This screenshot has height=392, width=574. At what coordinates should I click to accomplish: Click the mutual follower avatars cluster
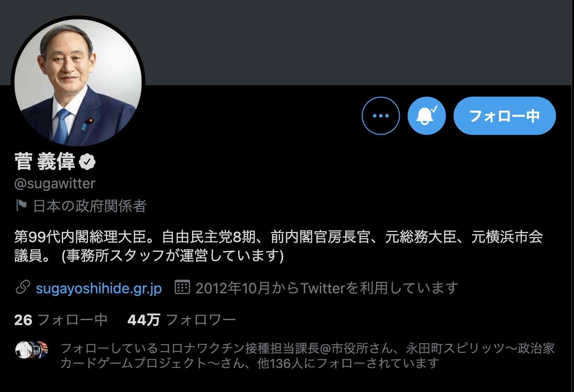coord(32,350)
